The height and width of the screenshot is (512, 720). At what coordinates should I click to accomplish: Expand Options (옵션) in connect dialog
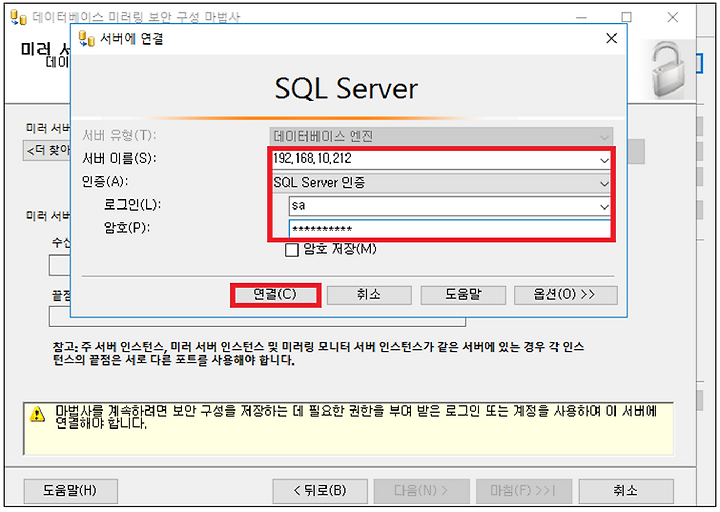(565, 295)
